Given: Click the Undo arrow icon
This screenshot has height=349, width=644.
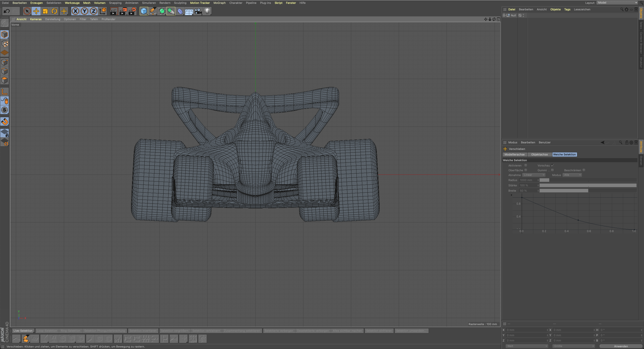Looking at the screenshot, I should [7, 11].
